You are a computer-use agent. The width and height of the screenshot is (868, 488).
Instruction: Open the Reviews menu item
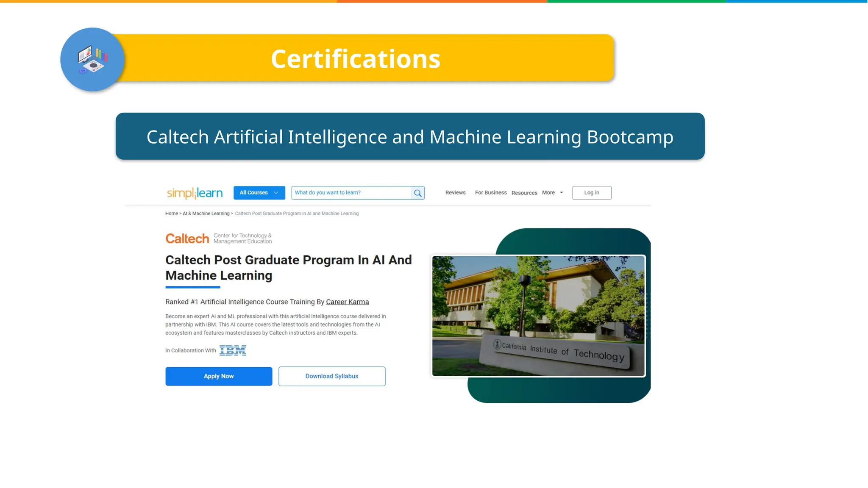click(x=455, y=193)
